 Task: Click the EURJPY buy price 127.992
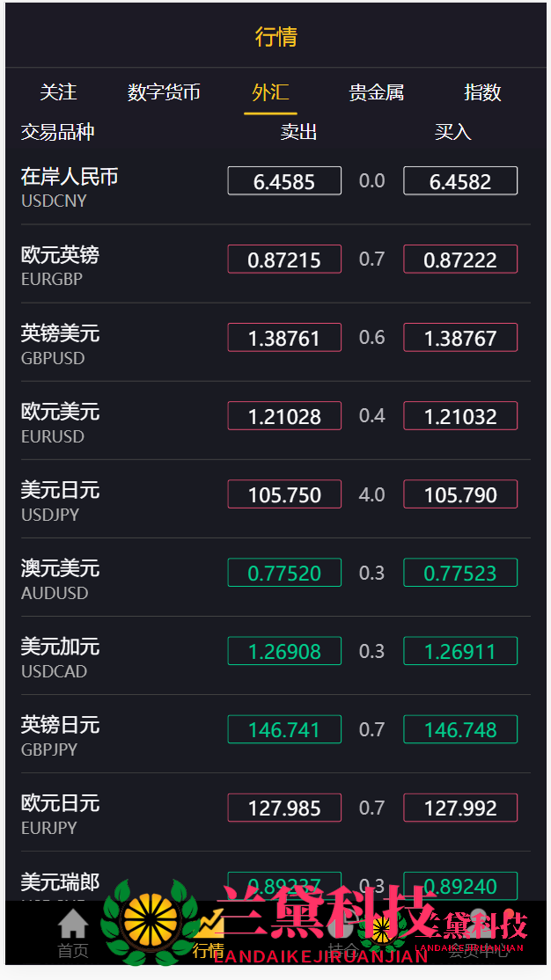pyautogui.click(x=460, y=808)
